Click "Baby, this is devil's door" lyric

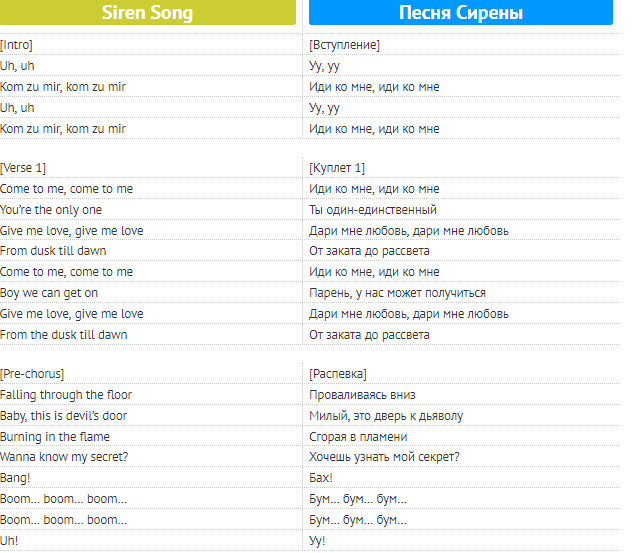(64, 416)
